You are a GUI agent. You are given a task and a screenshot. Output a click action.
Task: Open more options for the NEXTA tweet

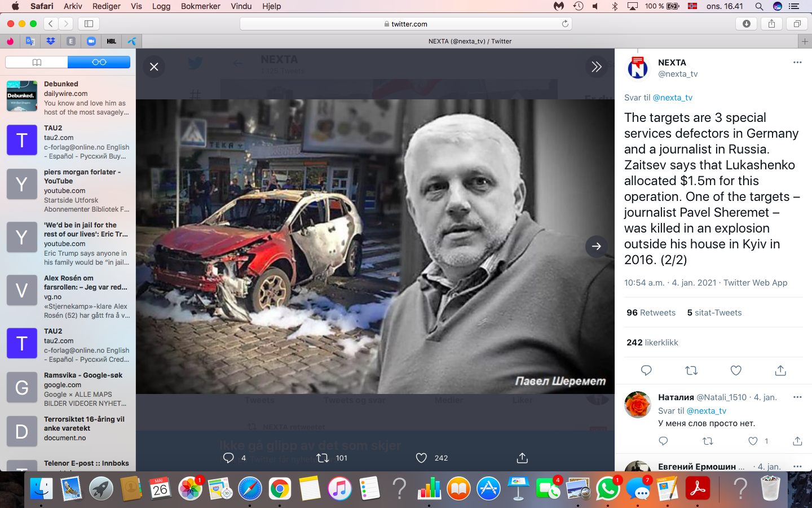[x=797, y=63]
